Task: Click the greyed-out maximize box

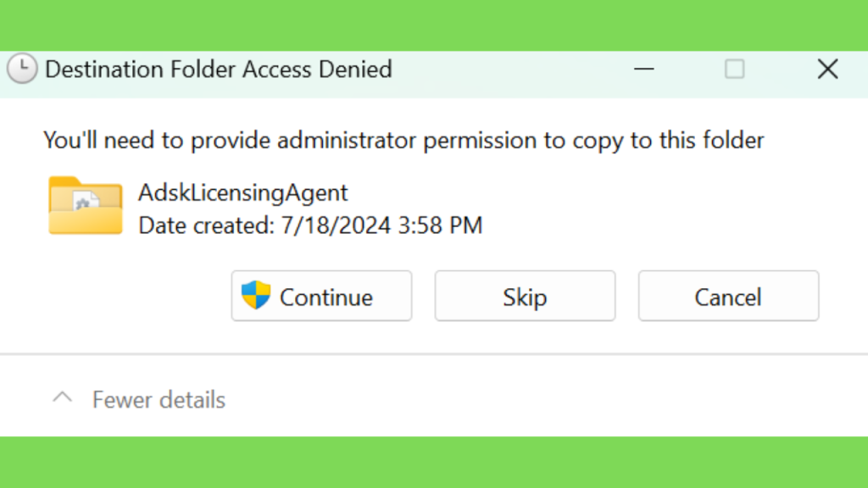Action: pyautogui.click(x=735, y=69)
